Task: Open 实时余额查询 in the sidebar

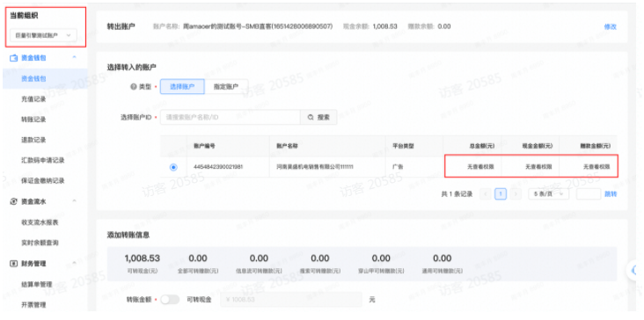Action: 40,243
